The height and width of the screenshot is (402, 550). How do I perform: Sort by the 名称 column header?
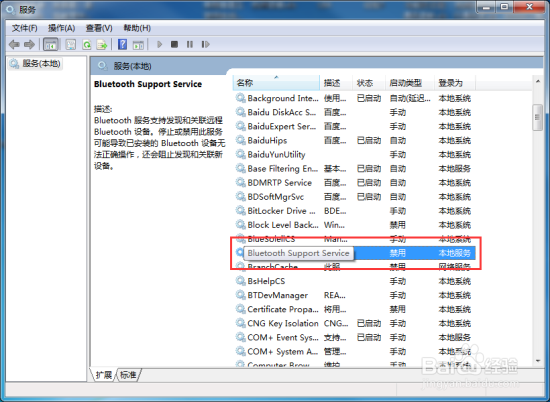tap(276, 83)
